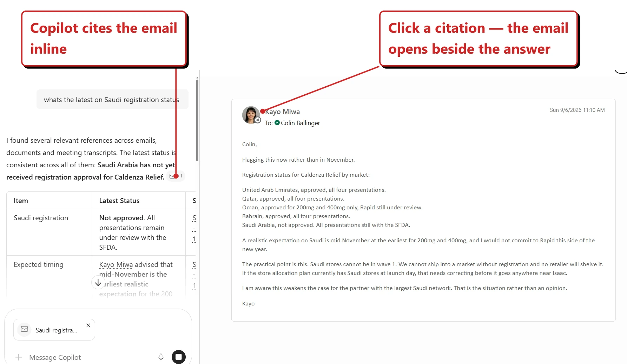Click answer line I found several relevant references
This screenshot has height=364, width=627.
click(81, 140)
